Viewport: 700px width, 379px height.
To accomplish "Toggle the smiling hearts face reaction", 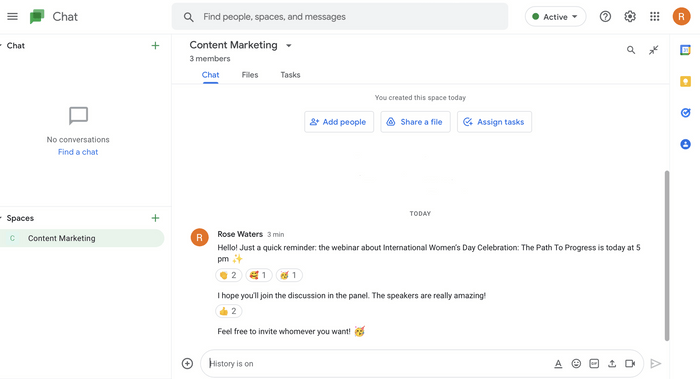I will click(x=258, y=275).
